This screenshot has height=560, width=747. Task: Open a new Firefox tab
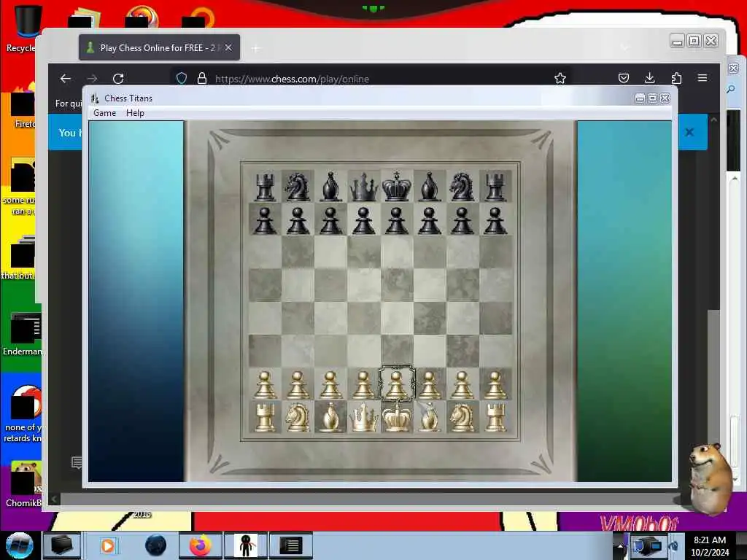tap(256, 48)
